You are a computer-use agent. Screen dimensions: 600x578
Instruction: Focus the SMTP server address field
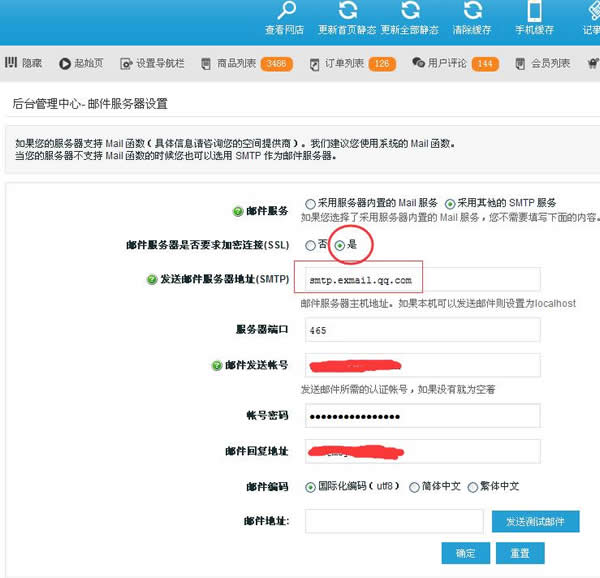(422, 279)
